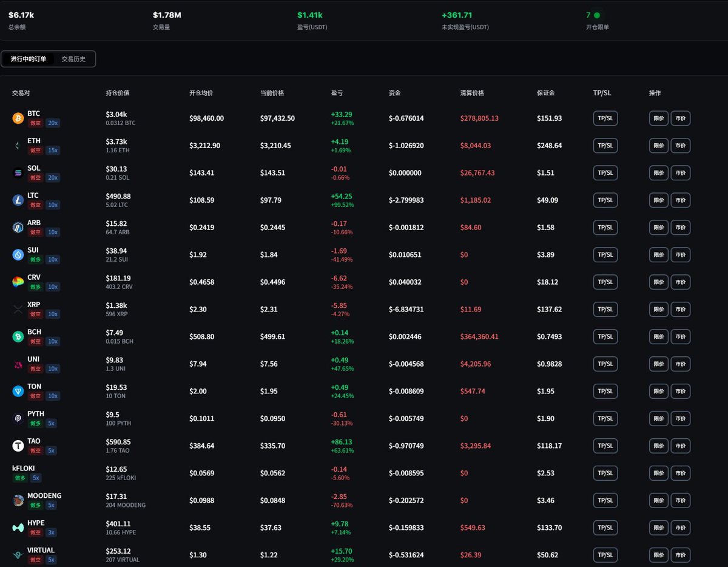Click the 清算价格 column header

click(x=472, y=93)
